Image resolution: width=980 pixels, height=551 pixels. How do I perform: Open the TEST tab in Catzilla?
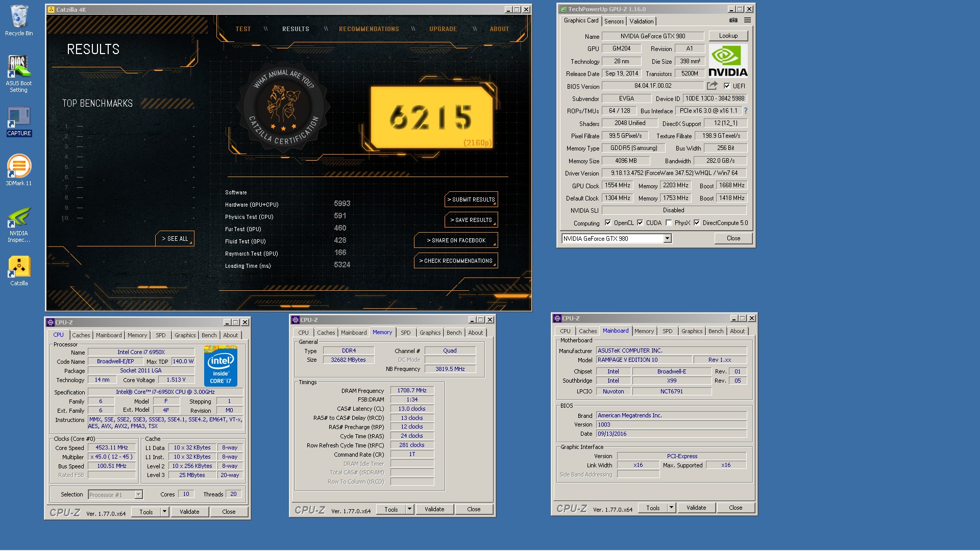243,29
